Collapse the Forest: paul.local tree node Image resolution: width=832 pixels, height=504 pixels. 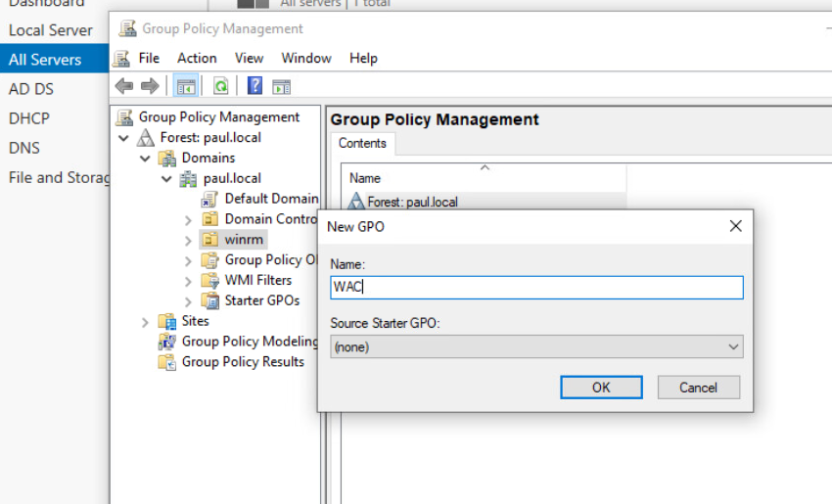[x=123, y=138]
